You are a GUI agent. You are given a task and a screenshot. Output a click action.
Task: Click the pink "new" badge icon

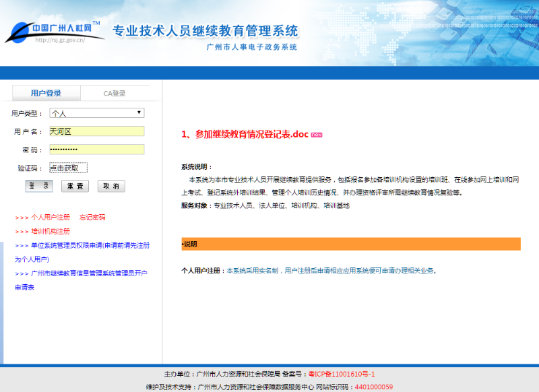(x=317, y=135)
